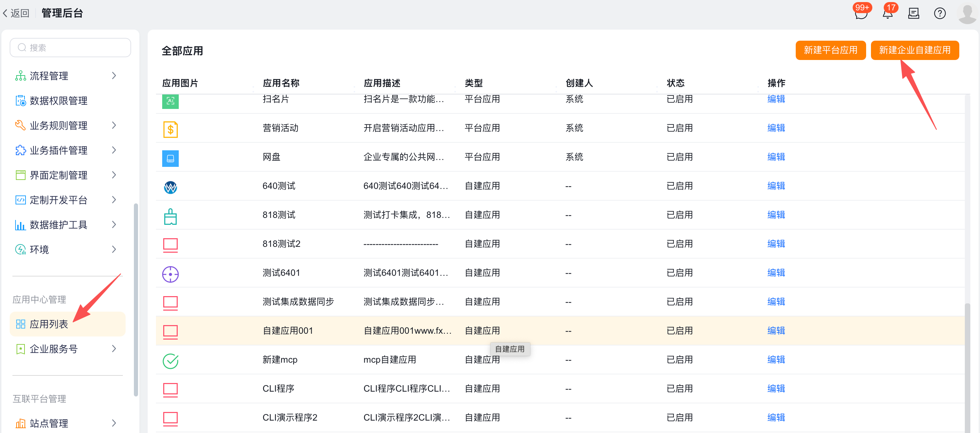Viewport: 980px width, 433px height.
Task: Expand the 业务规则管理 chevron
Action: point(114,125)
